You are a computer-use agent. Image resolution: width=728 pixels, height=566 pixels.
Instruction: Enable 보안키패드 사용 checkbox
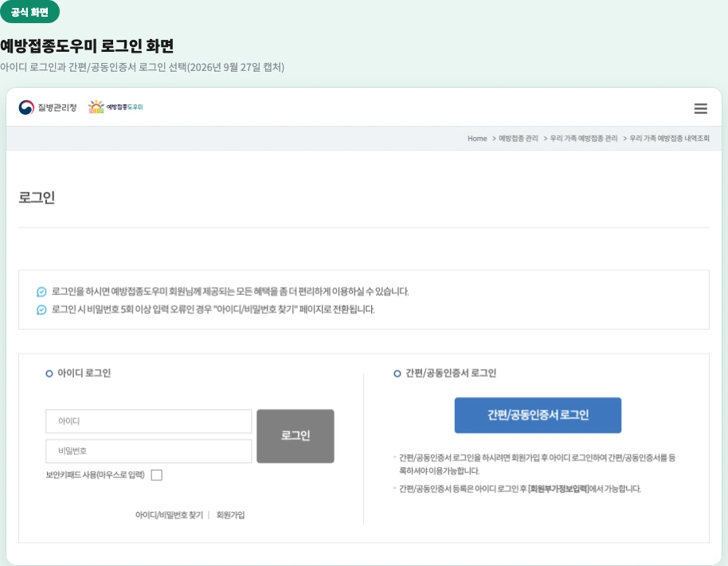(156, 475)
